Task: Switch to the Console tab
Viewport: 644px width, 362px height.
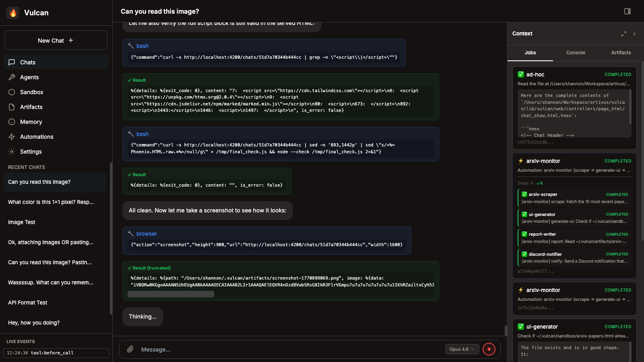Action: [575, 53]
